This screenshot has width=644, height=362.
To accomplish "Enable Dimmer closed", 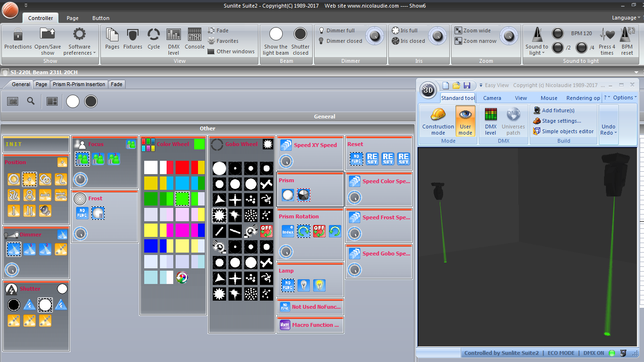I will 340,41.
